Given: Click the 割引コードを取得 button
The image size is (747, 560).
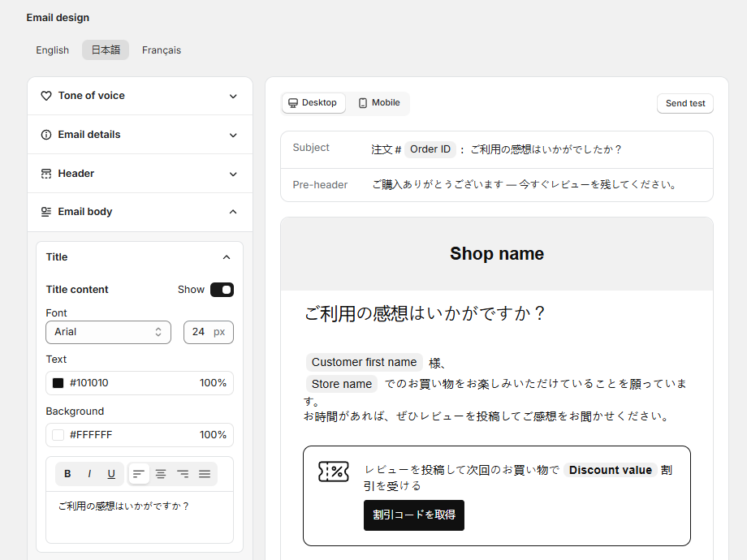Looking at the screenshot, I should click(414, 515).
